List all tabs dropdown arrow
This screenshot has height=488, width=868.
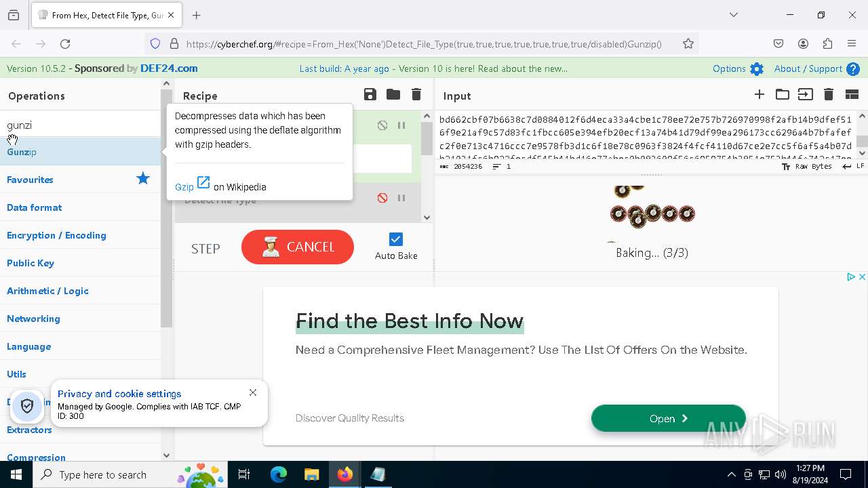[x=734, y=15]
